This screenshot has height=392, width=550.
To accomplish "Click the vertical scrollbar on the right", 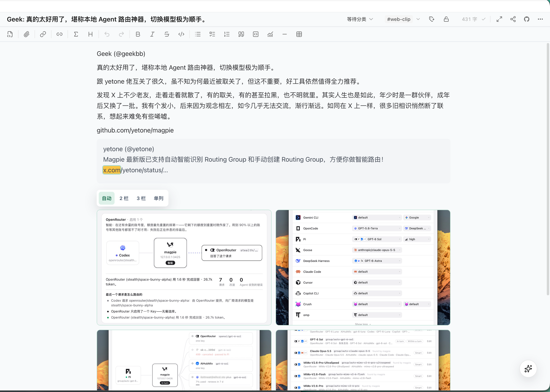I will coord(548,169).
